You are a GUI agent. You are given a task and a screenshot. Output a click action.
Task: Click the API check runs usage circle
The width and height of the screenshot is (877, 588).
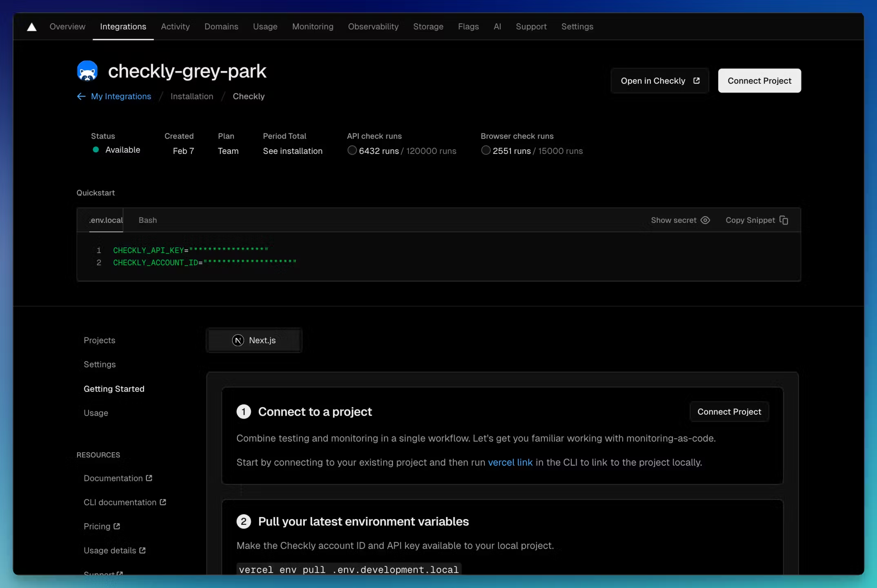(x=352, y=150)
